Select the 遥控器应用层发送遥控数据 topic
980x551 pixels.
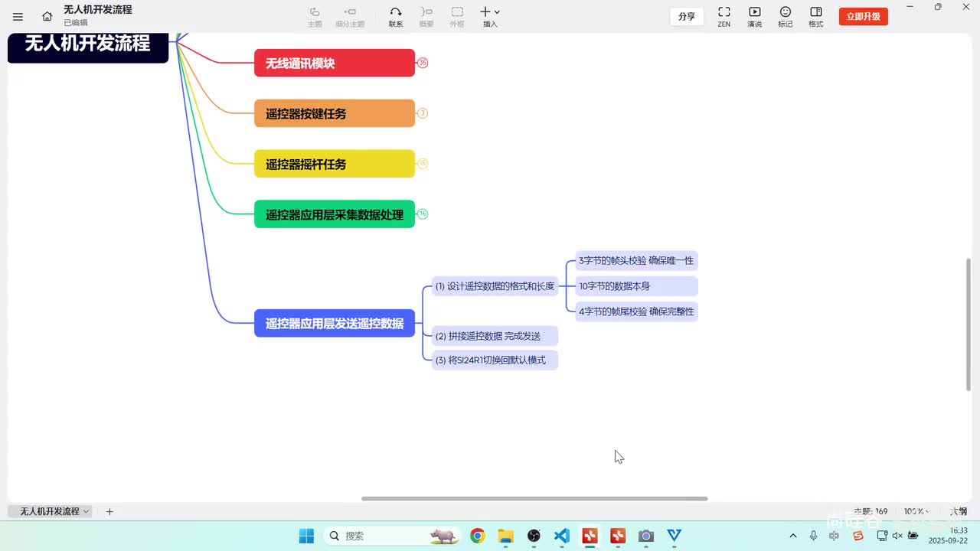click(335, 323)
